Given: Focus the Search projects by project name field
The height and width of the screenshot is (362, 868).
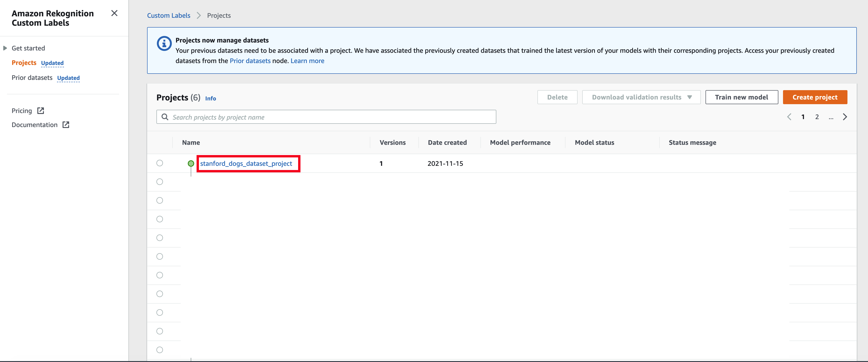Looking at the screenshot, I should point(326,117).
